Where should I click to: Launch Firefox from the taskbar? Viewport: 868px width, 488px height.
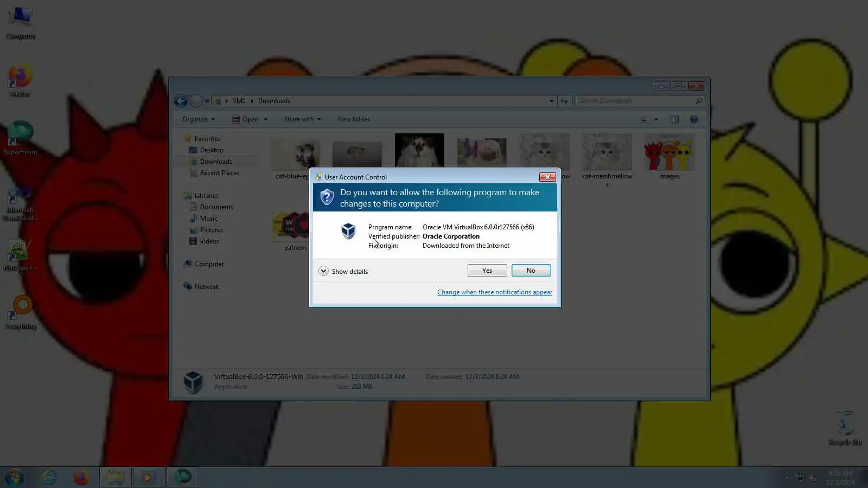(x=81, y=478)
